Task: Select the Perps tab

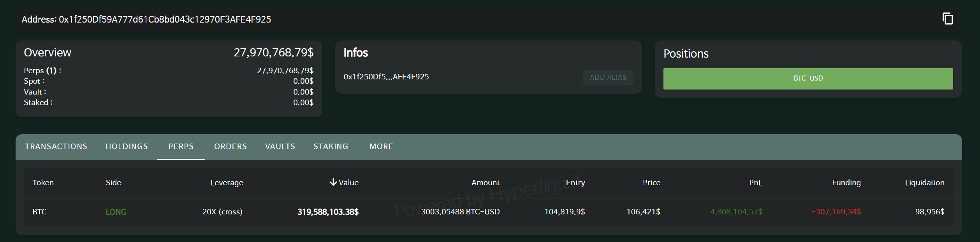Action: (181, 147)
